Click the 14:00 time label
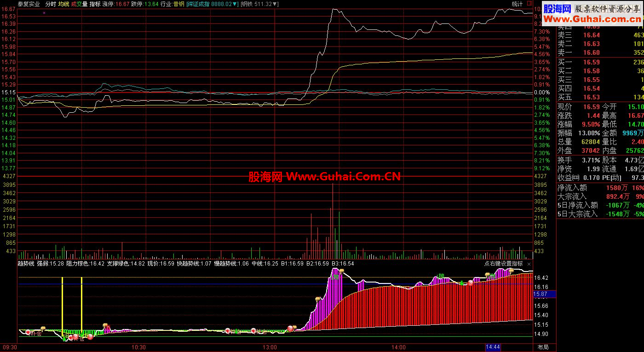This screenshot has height=352, width=644. point(398,347)
